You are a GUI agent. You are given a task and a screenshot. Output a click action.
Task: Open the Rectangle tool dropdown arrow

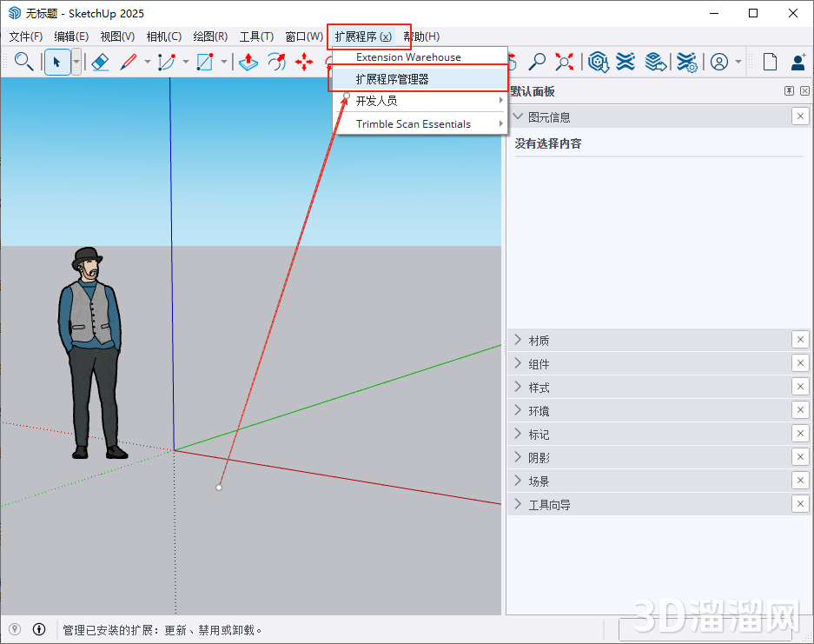tap(223, 62)
